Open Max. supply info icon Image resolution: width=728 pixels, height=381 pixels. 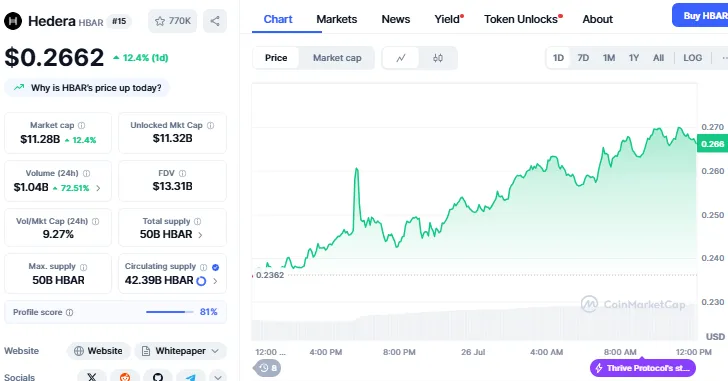point(84,267)
